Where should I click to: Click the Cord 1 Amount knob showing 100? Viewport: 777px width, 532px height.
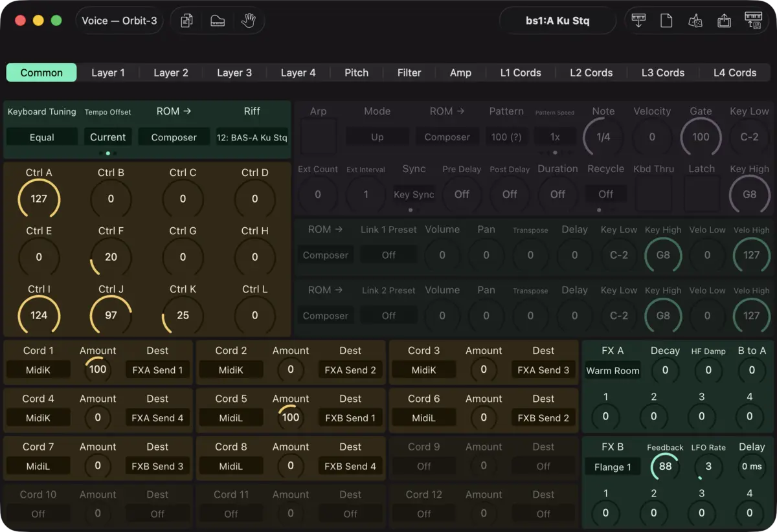pos(98,370)
